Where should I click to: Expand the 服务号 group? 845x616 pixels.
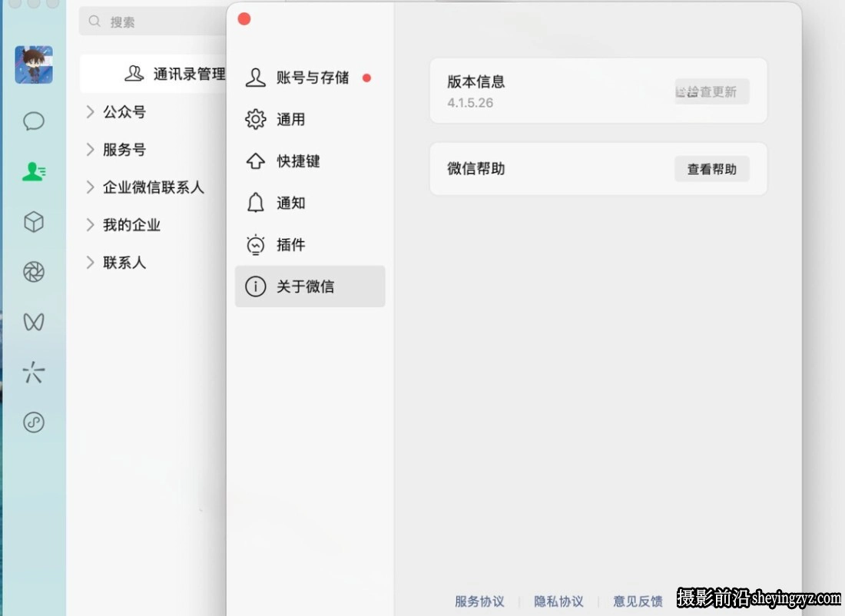click(90, 149)
